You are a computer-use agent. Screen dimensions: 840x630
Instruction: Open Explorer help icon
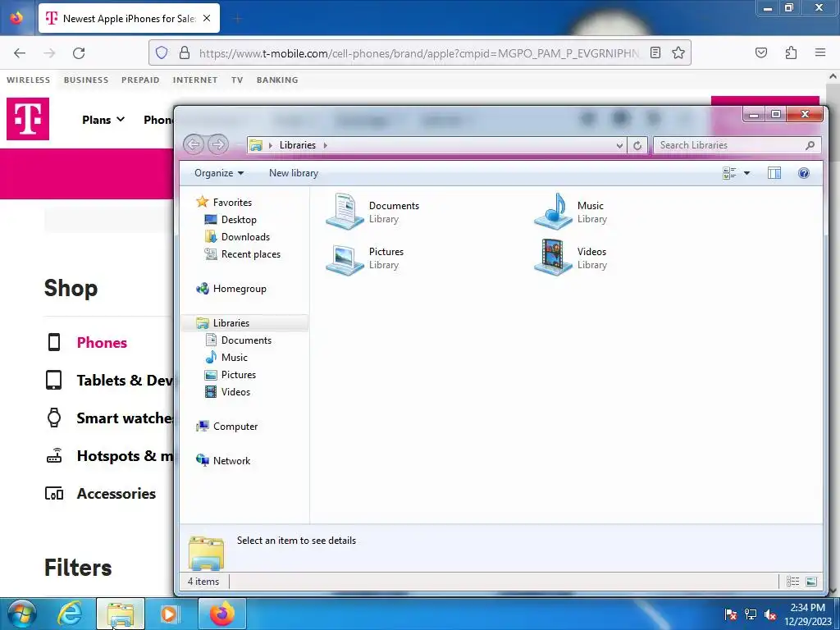click(x=804, y=173)
